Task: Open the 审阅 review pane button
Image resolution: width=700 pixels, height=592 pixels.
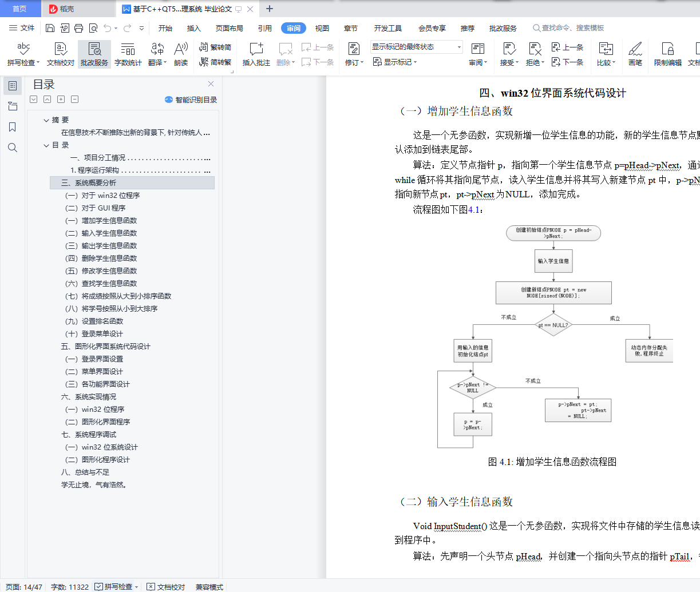Action: [x=478, y=54]
